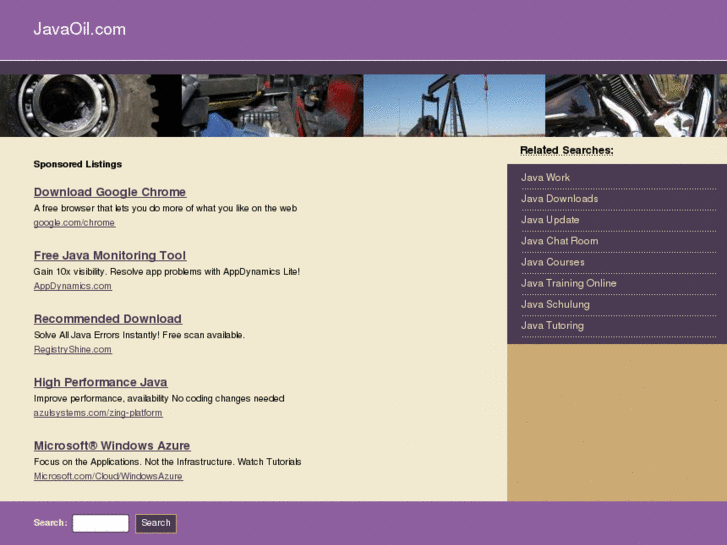
Task: Open the Recommended Download listing
Action: [x=108, y=319]
